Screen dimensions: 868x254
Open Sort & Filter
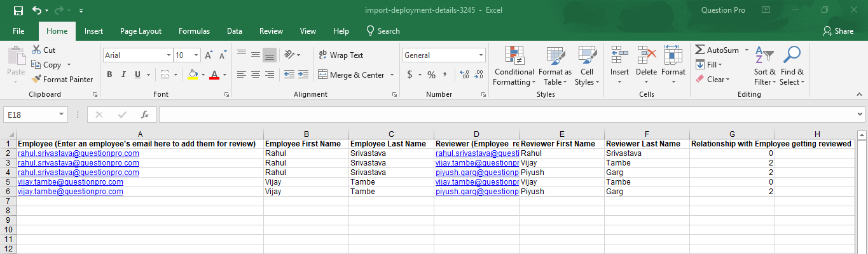pyautogui.click(x=764, y=66)
